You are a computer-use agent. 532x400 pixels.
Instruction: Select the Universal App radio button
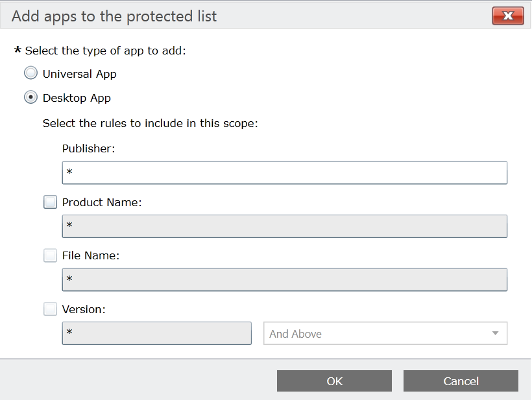[x=30, y=73]
